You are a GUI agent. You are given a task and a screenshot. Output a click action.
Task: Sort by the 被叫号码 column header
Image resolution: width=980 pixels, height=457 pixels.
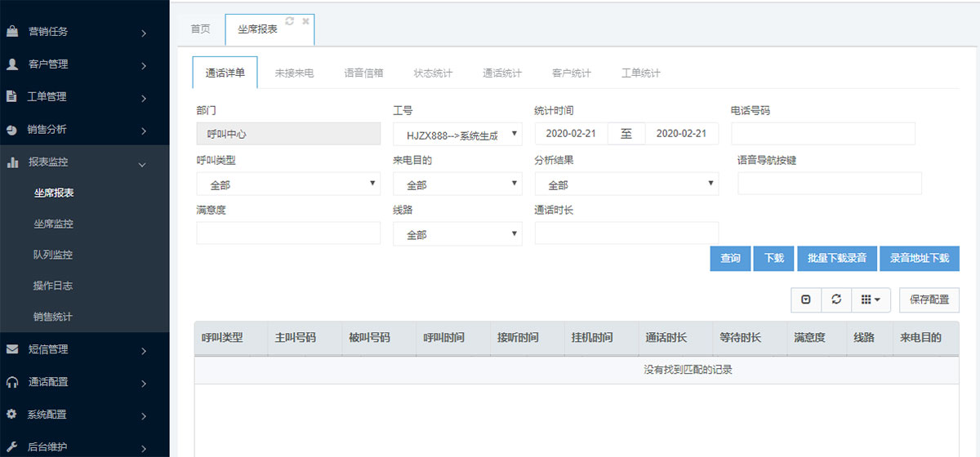378,338
